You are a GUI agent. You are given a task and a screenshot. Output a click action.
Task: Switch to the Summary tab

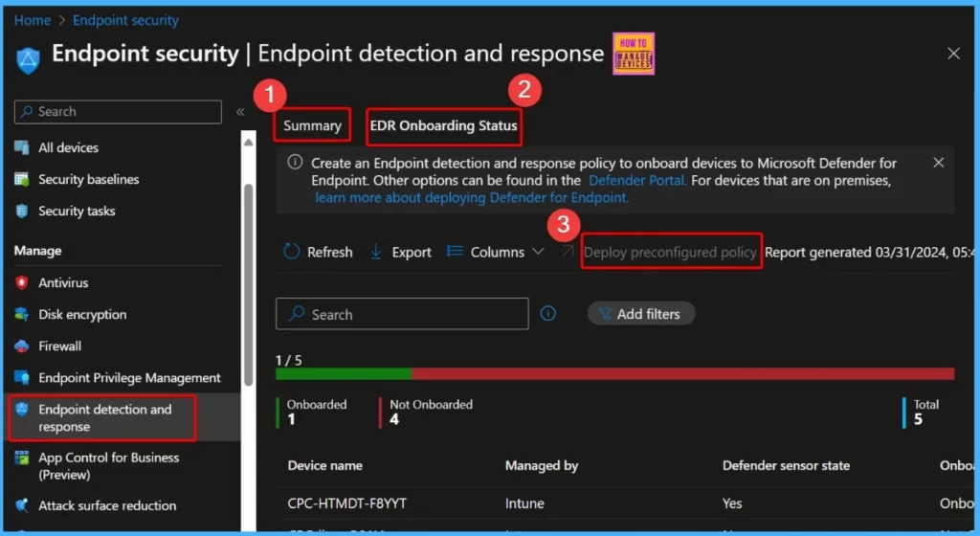(x=312, y=125)
